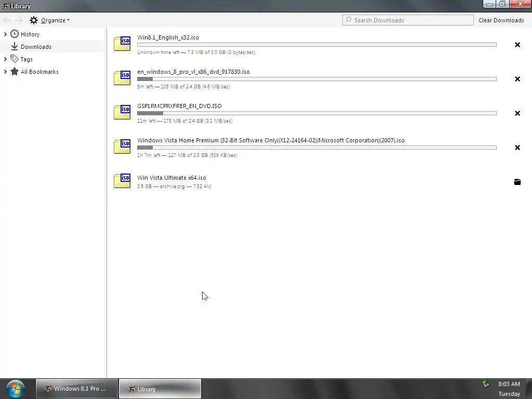Screen dimensions: 532x399
Task: Select the Win8.1_English_x32.iso file name
Action: [x=168, y=37]
